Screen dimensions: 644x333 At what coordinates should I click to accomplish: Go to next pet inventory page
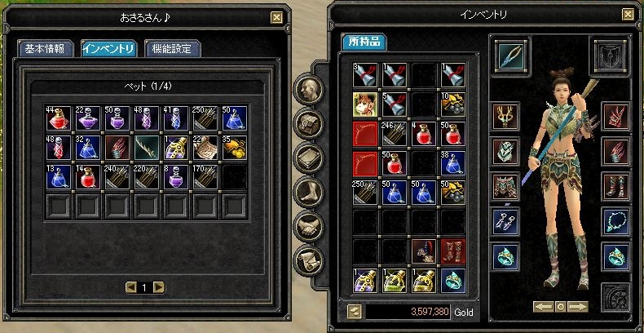pos(159,287)
